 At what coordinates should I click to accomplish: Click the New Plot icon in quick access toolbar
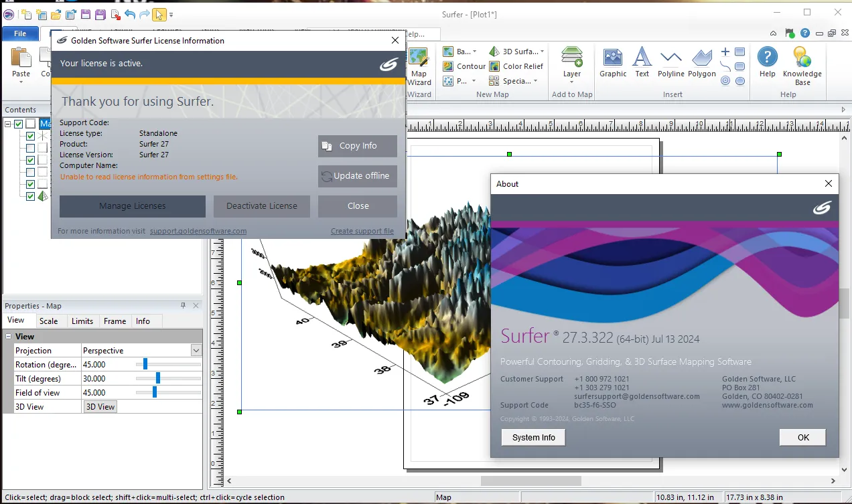coord(26,14)
